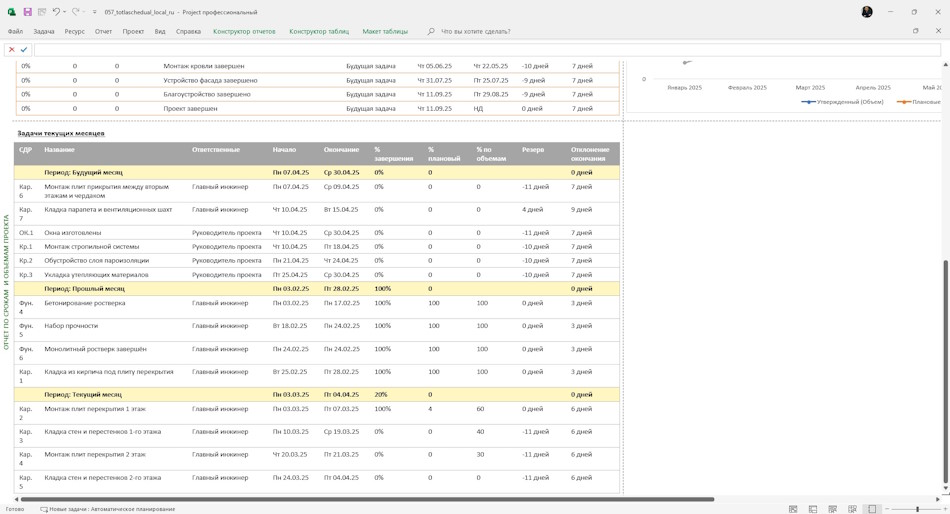The image size is (950, 514).
Task: Click the zoom slider handle
Action: 917,509
